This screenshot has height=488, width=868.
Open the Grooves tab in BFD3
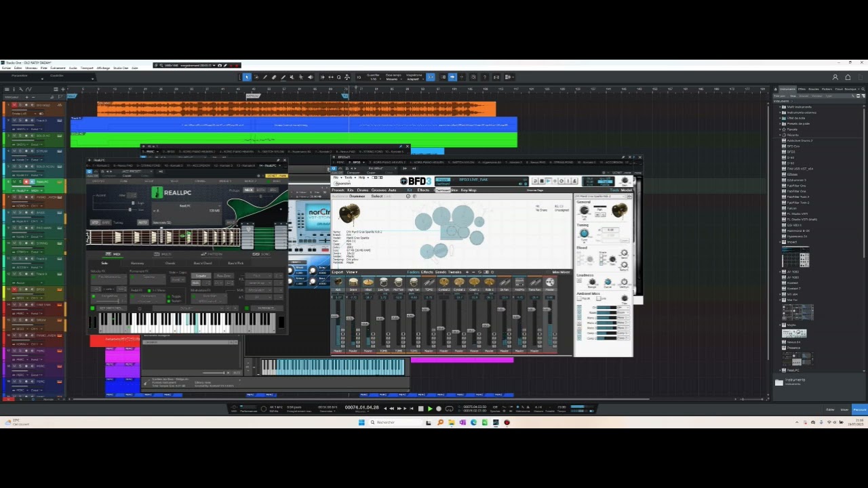coord(378,190)
